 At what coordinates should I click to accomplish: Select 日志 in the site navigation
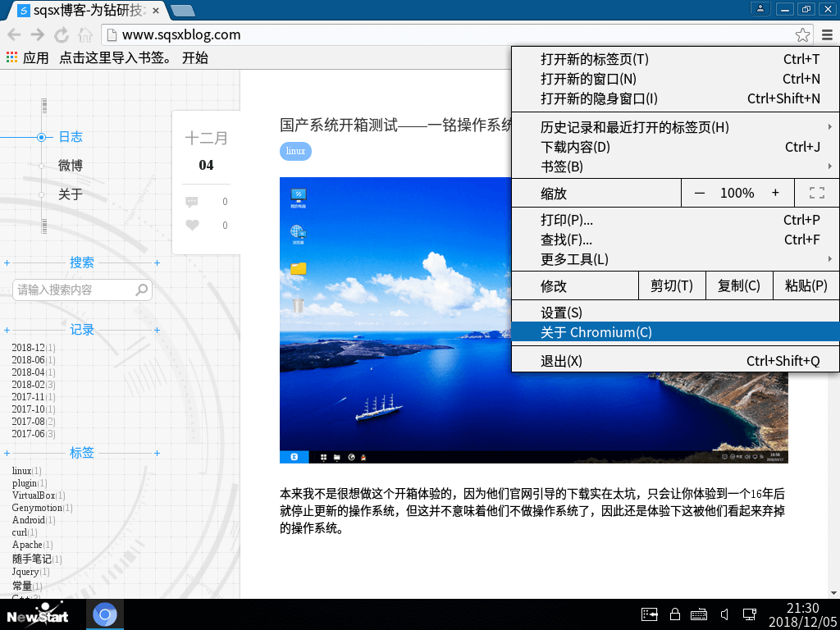click(x=71, y=137)
